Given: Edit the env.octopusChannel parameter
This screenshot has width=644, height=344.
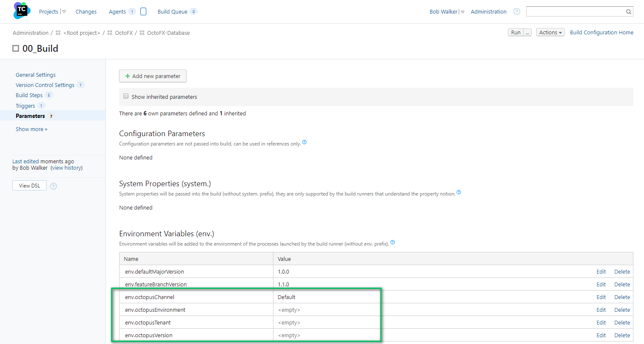Looking at the screenshot, I should coord(601,297).
